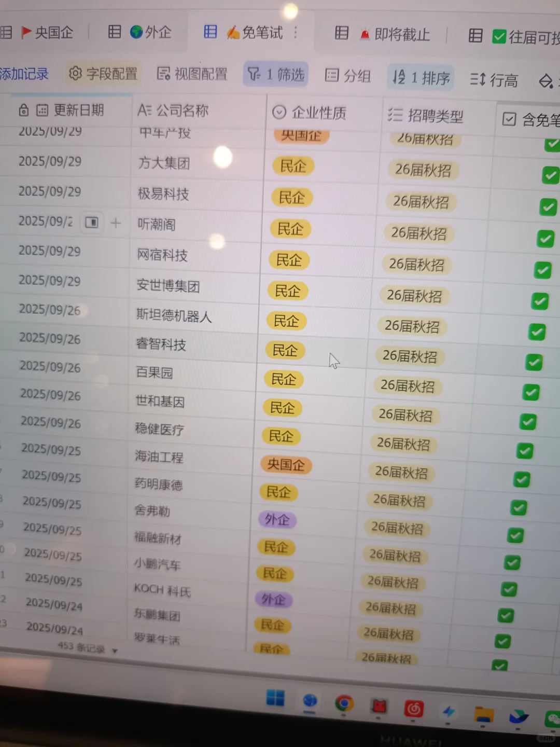Click the single-select icon beside 企业性质

(x=279, y=112)
